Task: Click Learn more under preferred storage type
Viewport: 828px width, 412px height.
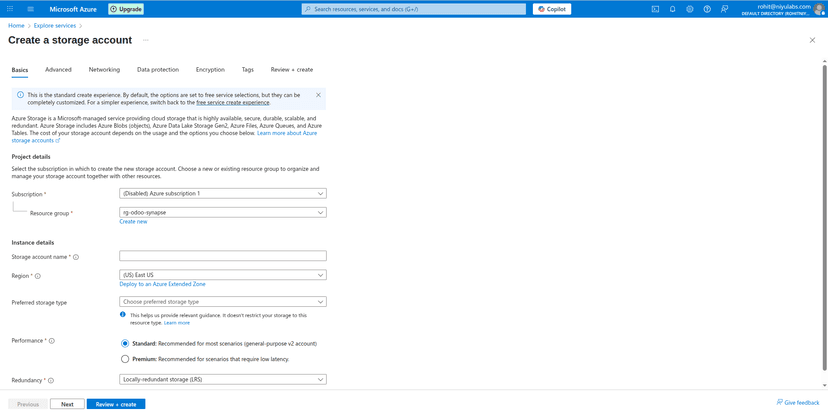Action: pyautogui.click(x=176, y=323)
